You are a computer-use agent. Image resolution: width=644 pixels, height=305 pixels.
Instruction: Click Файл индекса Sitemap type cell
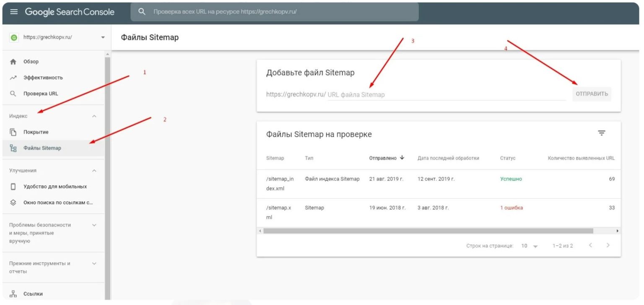[332, 179]
